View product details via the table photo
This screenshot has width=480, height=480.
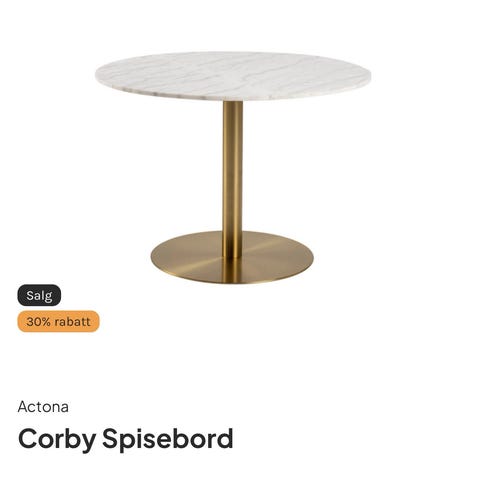point(233,168)
